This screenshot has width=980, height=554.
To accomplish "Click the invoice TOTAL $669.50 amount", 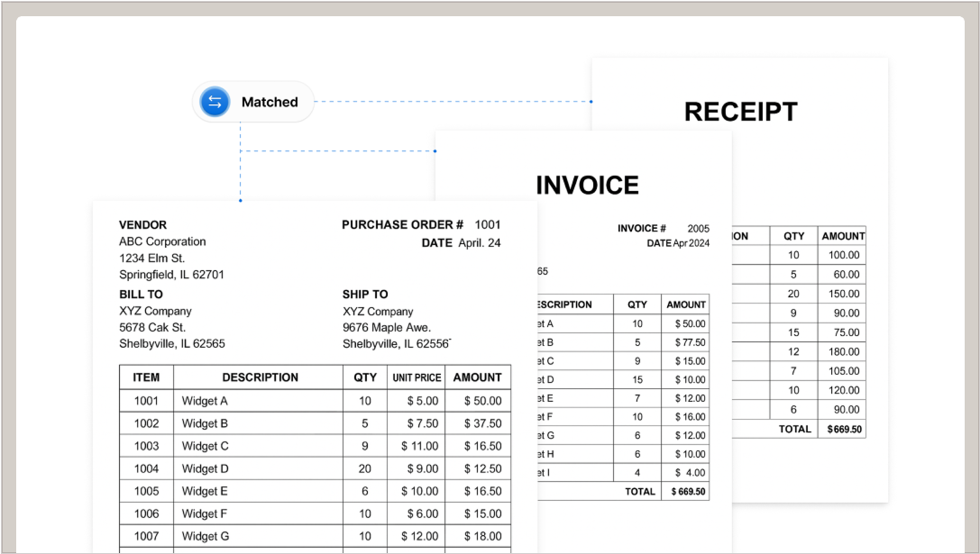I will 688,492.
